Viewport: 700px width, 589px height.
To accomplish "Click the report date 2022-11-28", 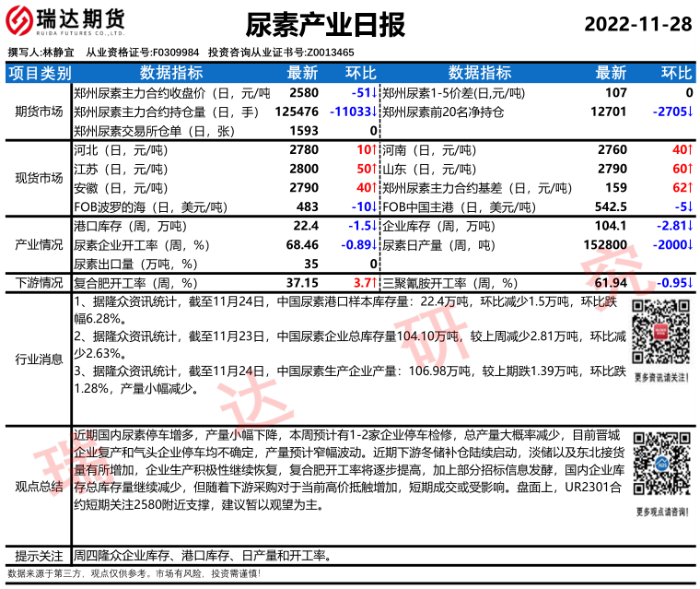I will click(x=638, y=24).
